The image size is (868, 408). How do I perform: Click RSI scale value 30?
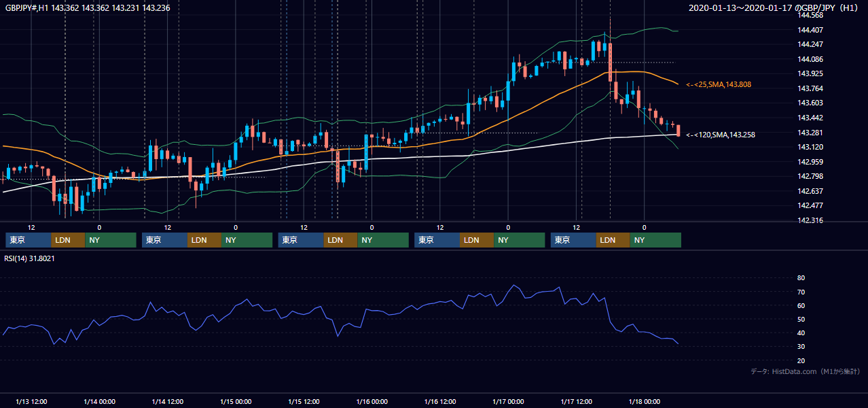coord(801,347)
